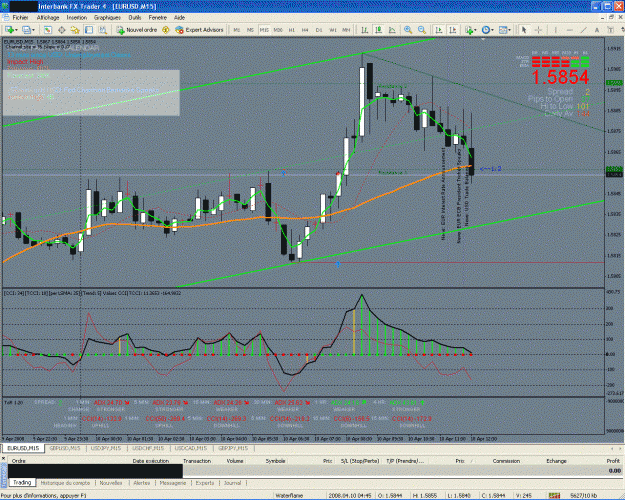This screenshot has height=500, width=625.
Task: Open the Affichage menu
Action: pos(48,18)
